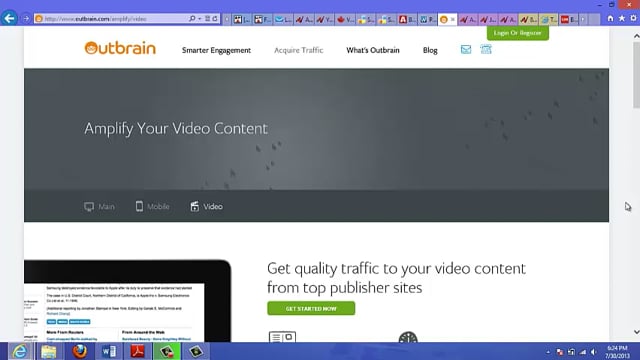Close the active Outbrain tab
Image resolution: width=640 pixels, height=360 pixels.
tap(452, 19)
